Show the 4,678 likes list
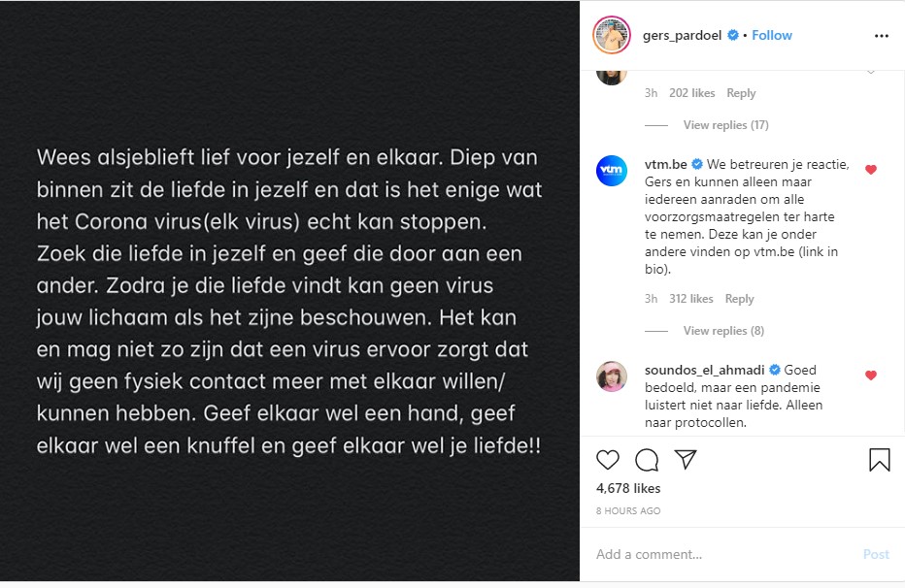Image resolution: width=905 pixels, height=588 pixels. tap(628, 488)
